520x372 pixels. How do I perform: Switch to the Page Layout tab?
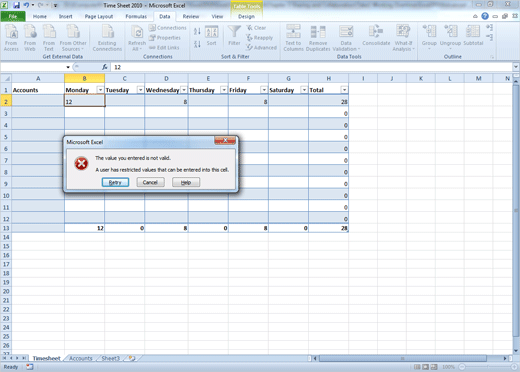coord(99,16)
